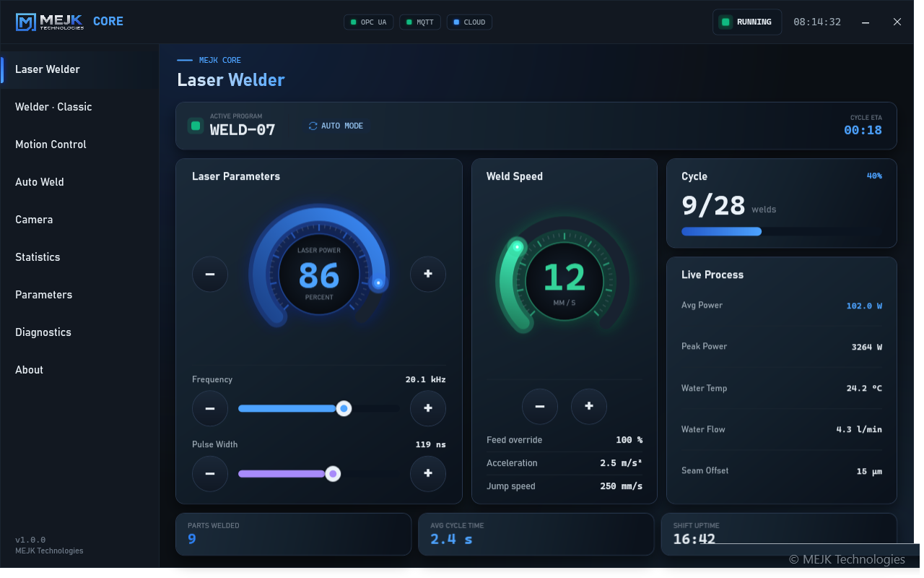Click the MEJK CORE breadcrumb label
924x578 pixels.
220,61
